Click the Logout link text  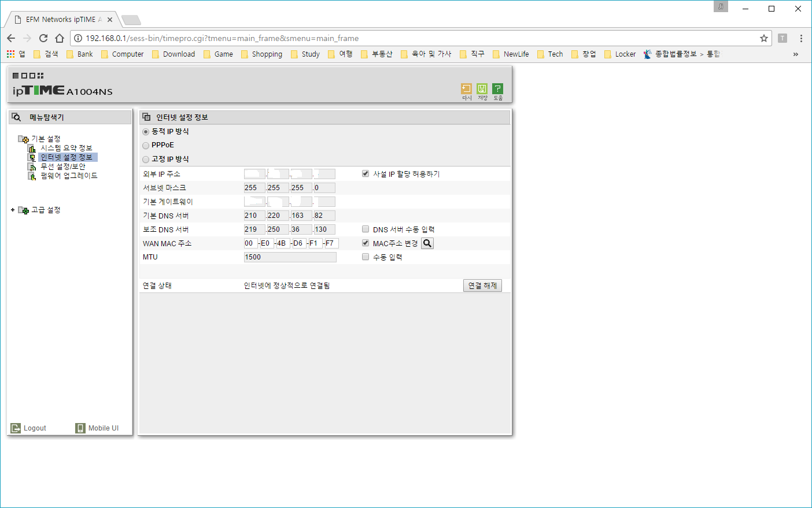pyautogui.click(x=35, y=428)
